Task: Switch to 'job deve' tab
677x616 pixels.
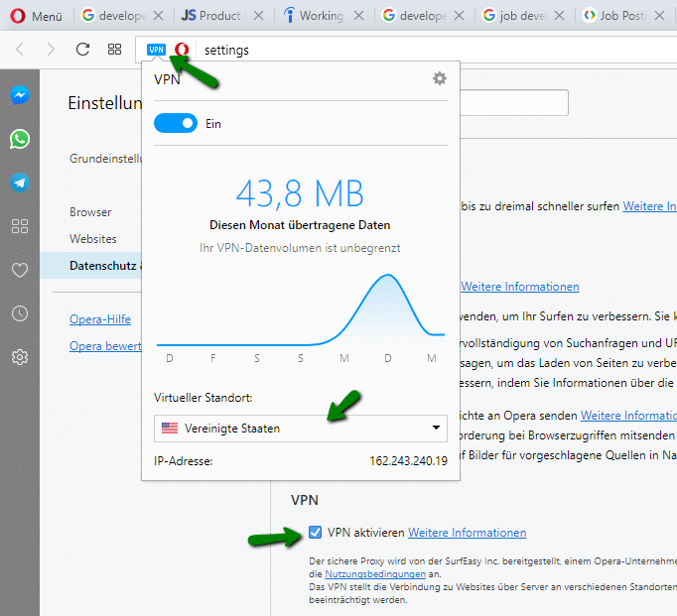Action: pos(514,16)
